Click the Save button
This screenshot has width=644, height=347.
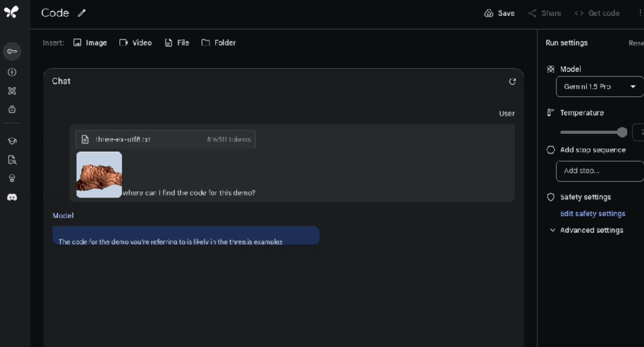coord(500,14)
